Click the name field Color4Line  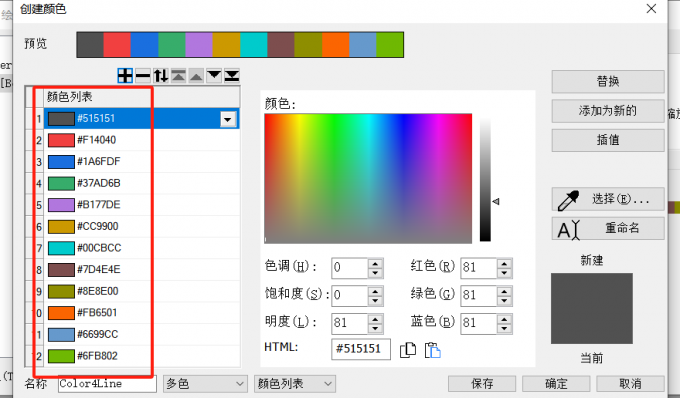107,384
